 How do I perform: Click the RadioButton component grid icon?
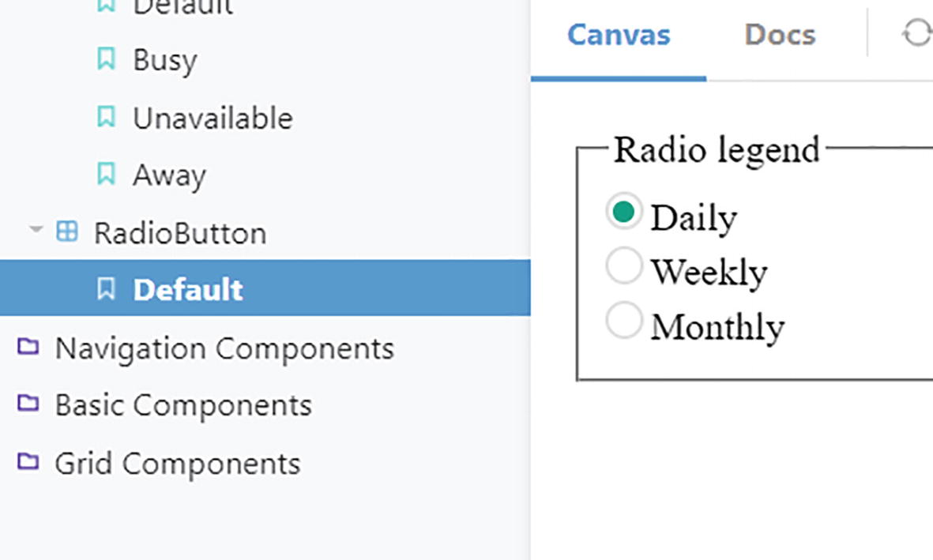[68, 232]
